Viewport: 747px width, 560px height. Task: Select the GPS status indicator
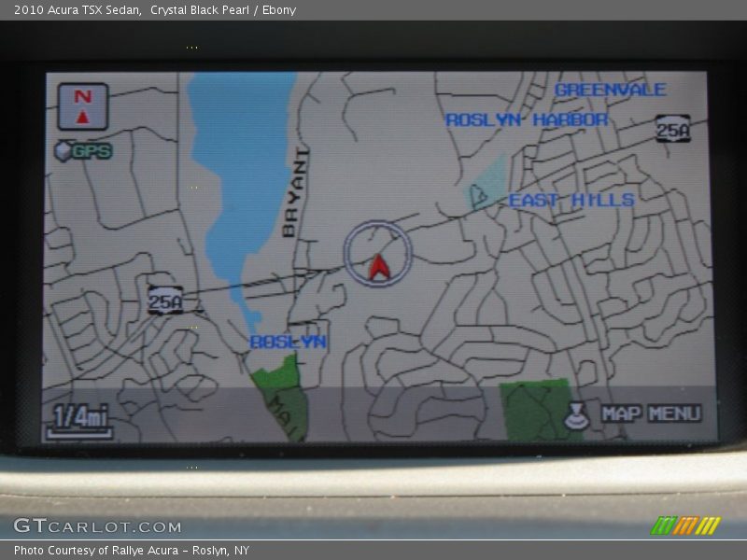[x=83, y=151]
